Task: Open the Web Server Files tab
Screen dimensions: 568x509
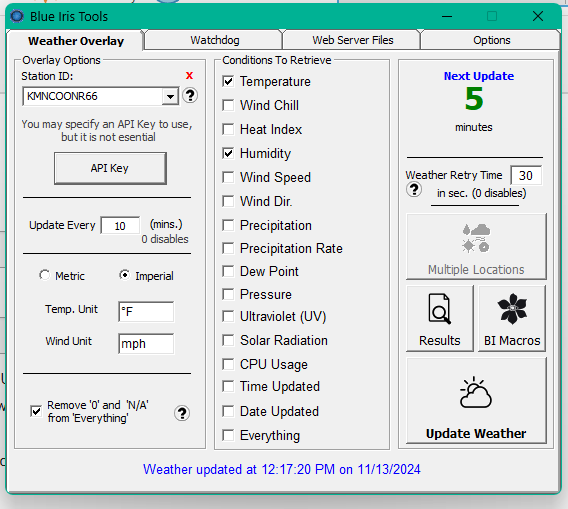Action: [352, 40]
